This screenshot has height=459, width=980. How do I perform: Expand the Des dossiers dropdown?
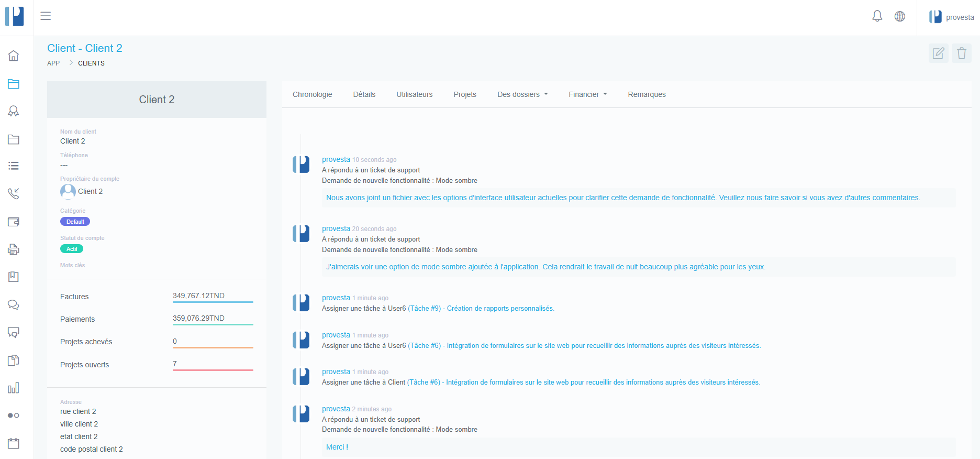coord(522,94)
